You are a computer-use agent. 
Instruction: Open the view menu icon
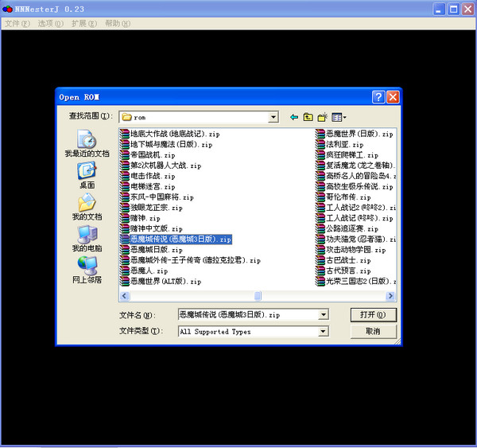pyautogui.click(x=339, y=117)
